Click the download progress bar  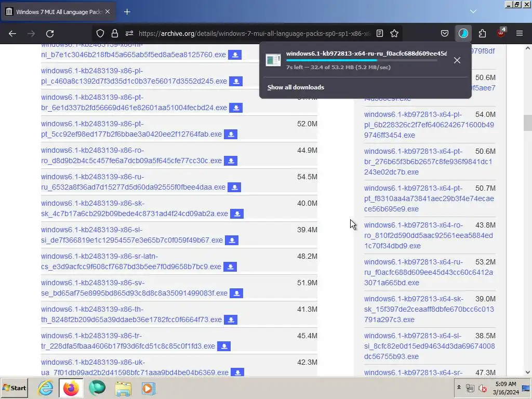coord(362,60)
